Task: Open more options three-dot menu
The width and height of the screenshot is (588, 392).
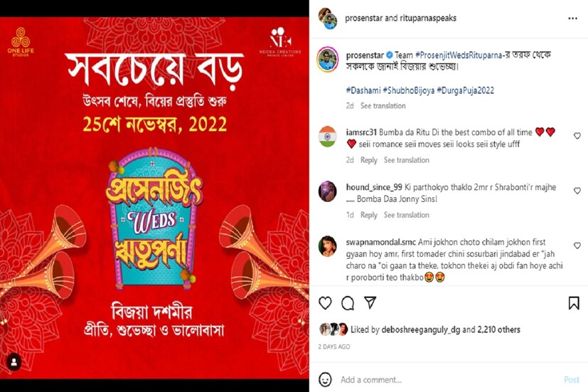Action: pyautogui.click(x=572, y=18)
